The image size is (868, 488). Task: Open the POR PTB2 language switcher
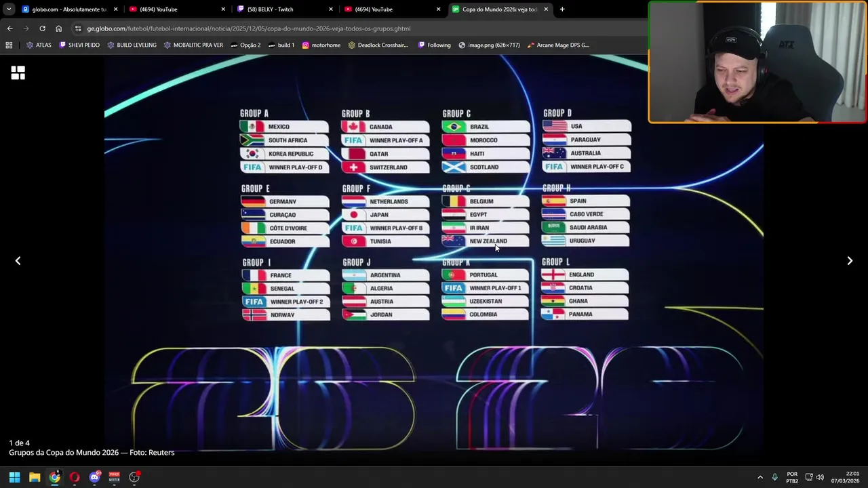792,477
